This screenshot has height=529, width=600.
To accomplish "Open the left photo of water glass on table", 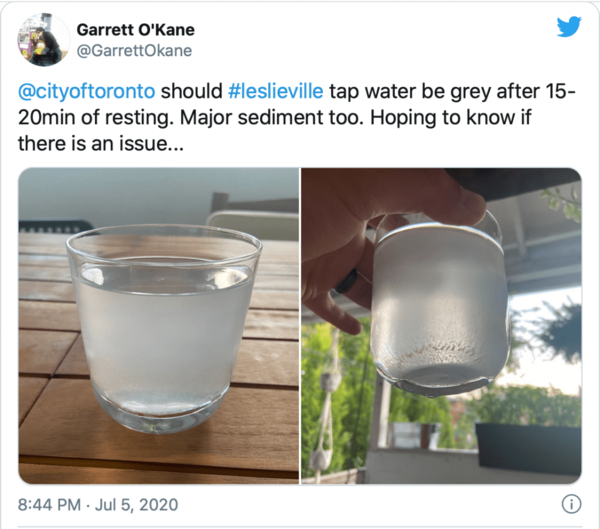I will (159, 326).
